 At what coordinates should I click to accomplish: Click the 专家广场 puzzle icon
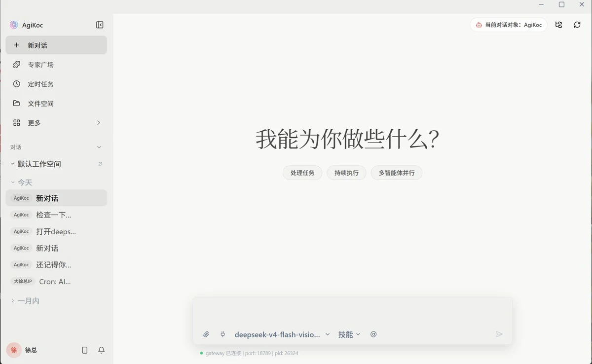[17, 65]
